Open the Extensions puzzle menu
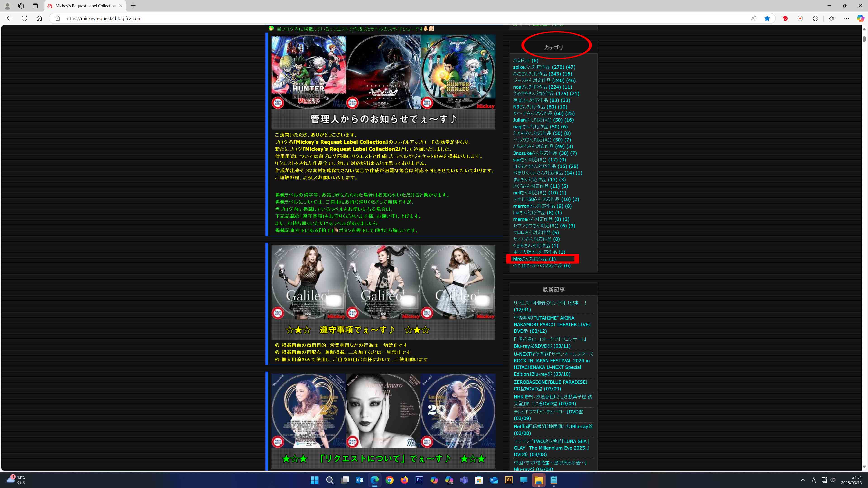Screen dimensions: 868x488 815,18
